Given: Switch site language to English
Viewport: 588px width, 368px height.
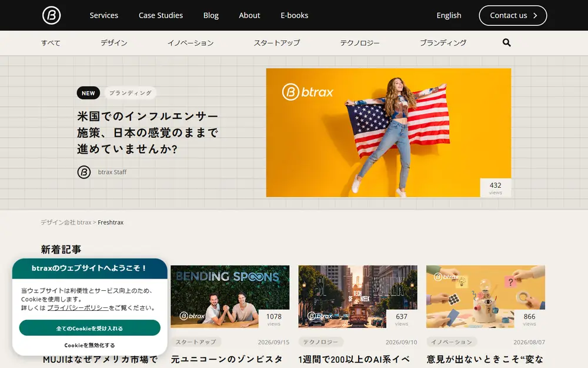Looking at the screenshot, I should (x=449, y=15).
